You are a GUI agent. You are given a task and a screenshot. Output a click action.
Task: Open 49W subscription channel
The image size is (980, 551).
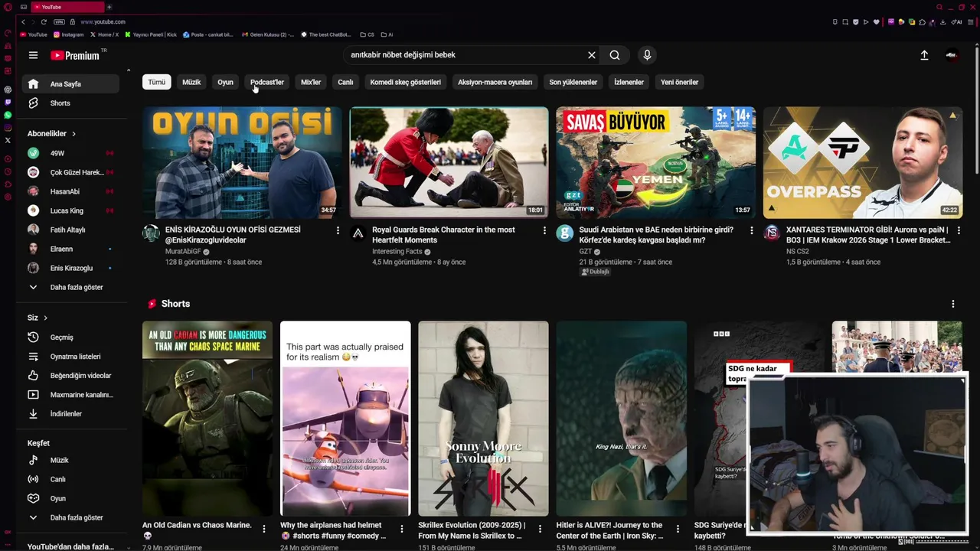click(x=69, y=153)
